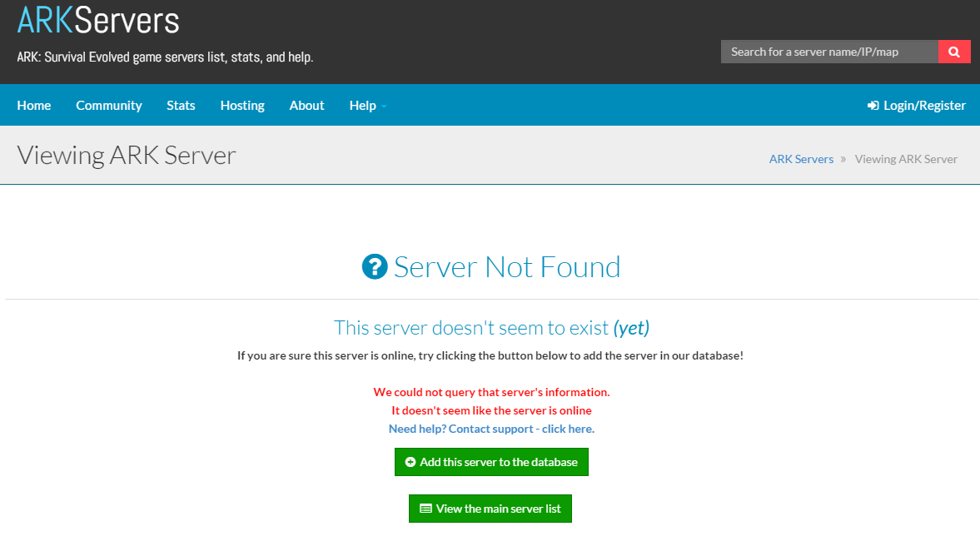Click the question mark icon beside Server Not Found

click(x=375, y=266)
